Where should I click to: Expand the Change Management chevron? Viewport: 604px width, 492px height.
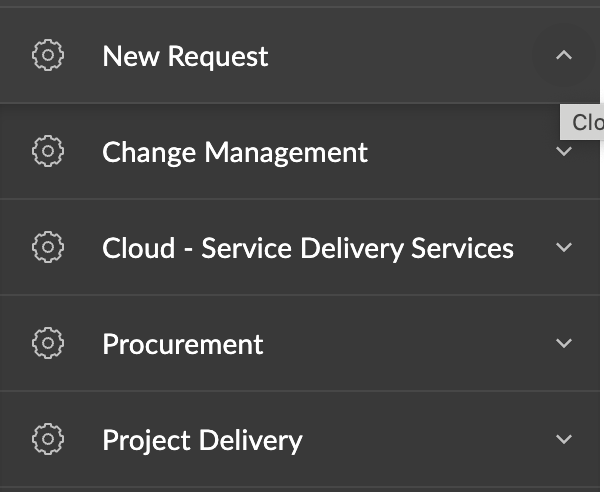tap(564, 152)
